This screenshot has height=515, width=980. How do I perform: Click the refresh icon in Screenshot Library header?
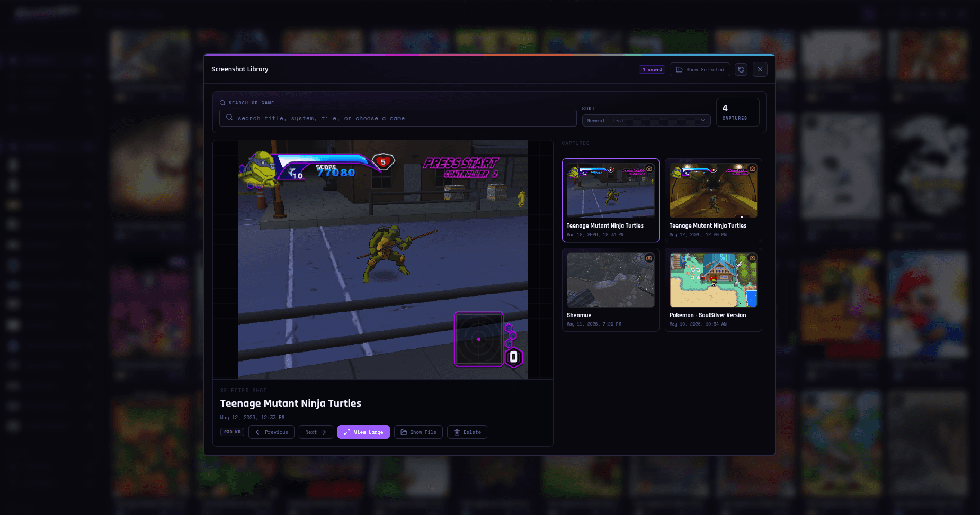coord(741,69)
